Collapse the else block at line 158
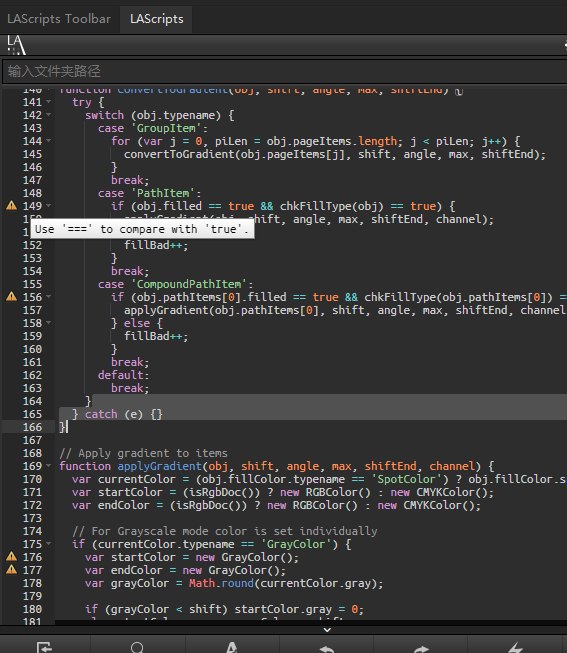Screen dimensions: 567x653 (x=49, y=323)
